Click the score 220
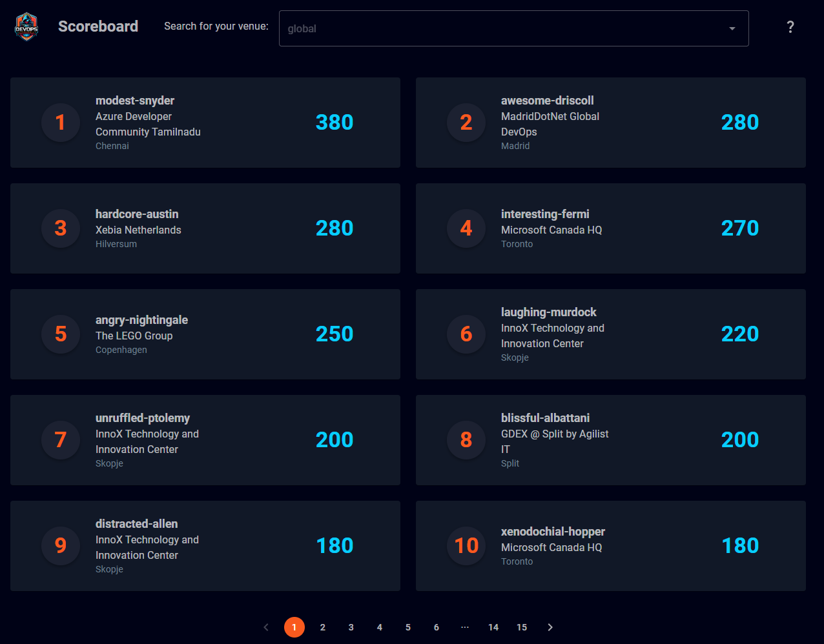The width and height of the screenshot is (824, 644). pos(740,334)
